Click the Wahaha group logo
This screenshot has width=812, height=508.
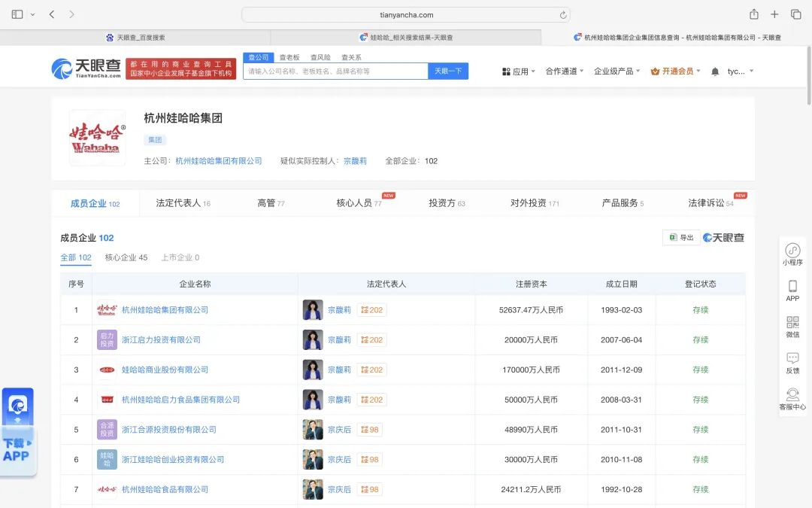(97, 138)
